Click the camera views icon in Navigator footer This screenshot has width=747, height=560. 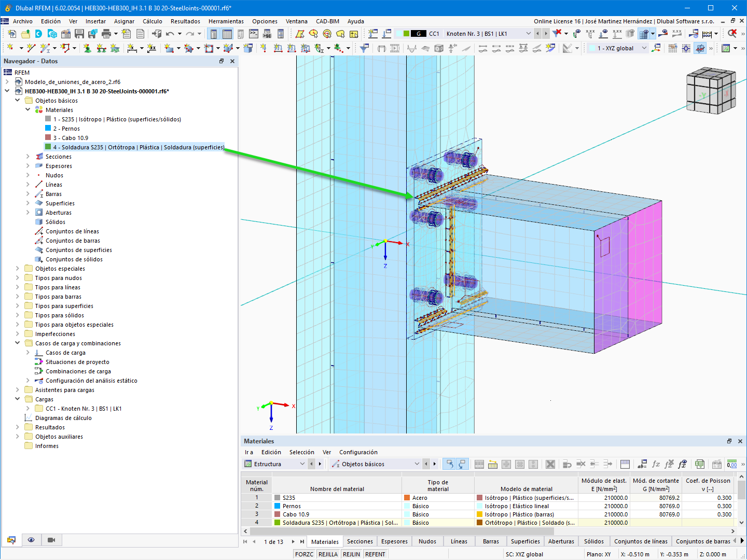tap(51, 540)
